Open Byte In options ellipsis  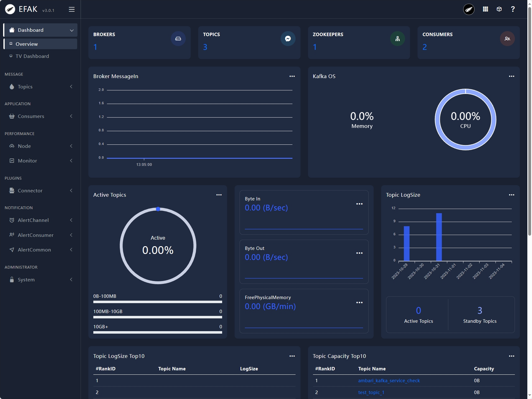point(359,204)
